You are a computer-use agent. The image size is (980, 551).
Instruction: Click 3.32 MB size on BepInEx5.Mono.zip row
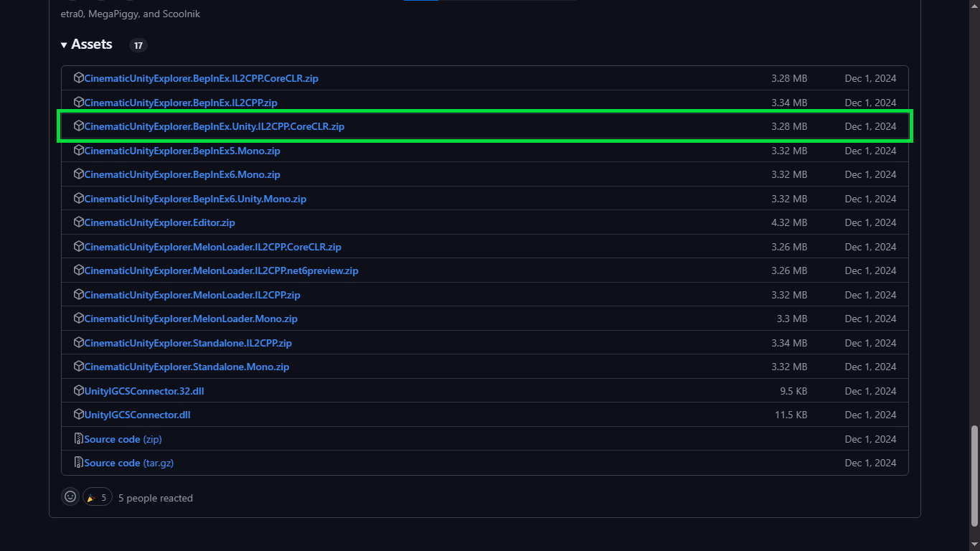click(789, 151)
